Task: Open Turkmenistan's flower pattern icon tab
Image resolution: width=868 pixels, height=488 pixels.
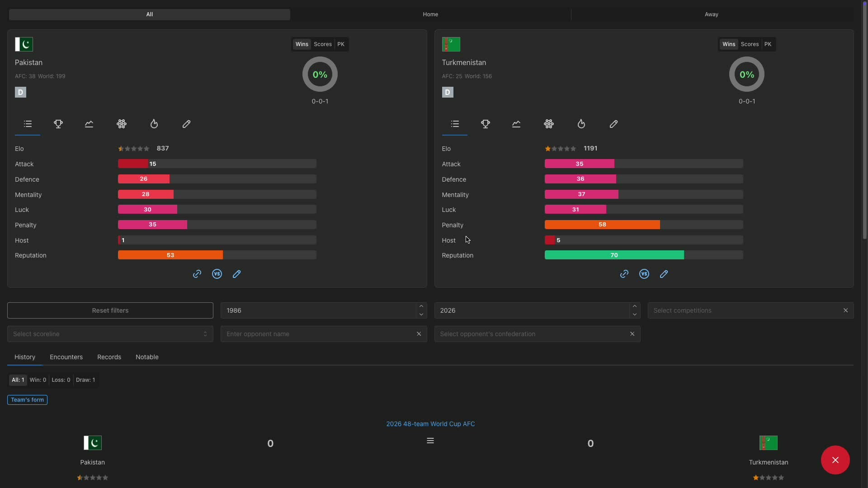Action: (x=549, y=124)
